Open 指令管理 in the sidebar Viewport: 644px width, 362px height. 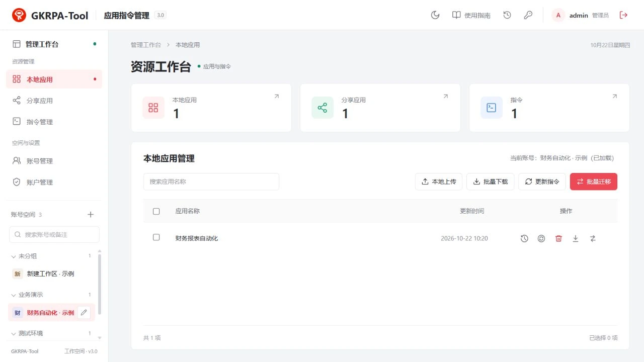[x=54, y=122]
